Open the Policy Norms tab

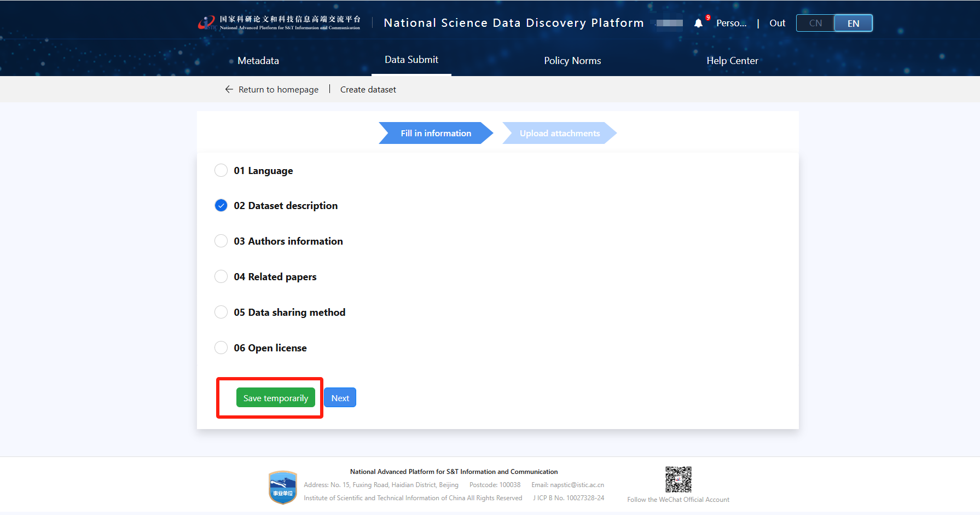pyautogui.click(x=572, y=61)
